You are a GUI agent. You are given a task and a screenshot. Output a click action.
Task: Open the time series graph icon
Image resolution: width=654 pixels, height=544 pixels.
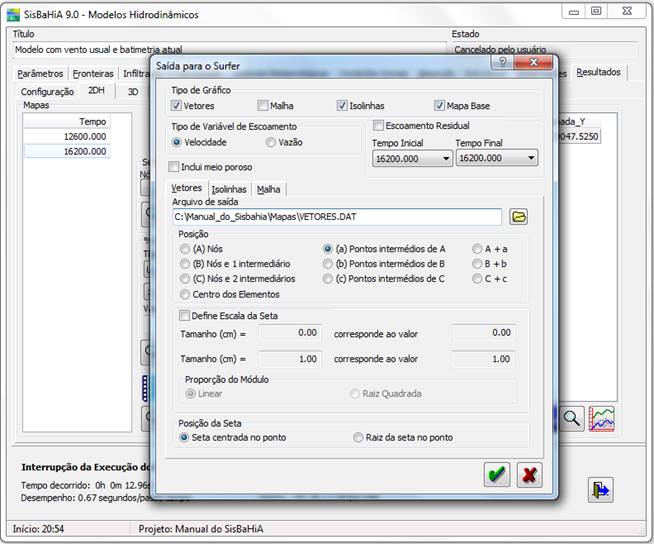[x=601, y=418]
